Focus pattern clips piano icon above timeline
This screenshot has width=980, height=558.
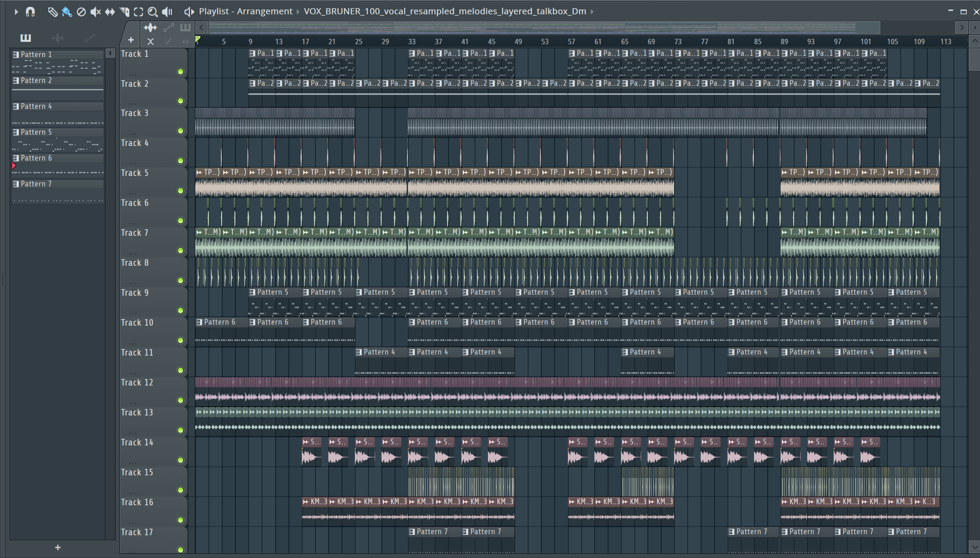(185, 27)
